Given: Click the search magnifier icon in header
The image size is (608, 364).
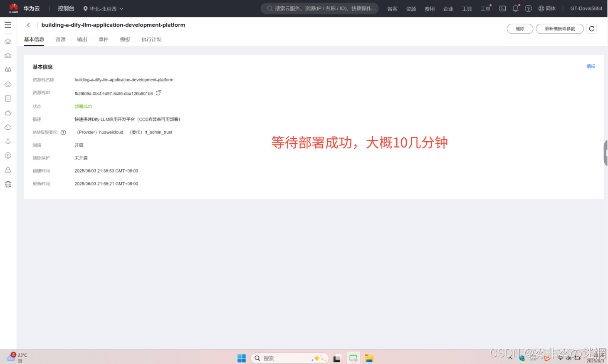Looking at the screenshot, I should click(270, 8).
